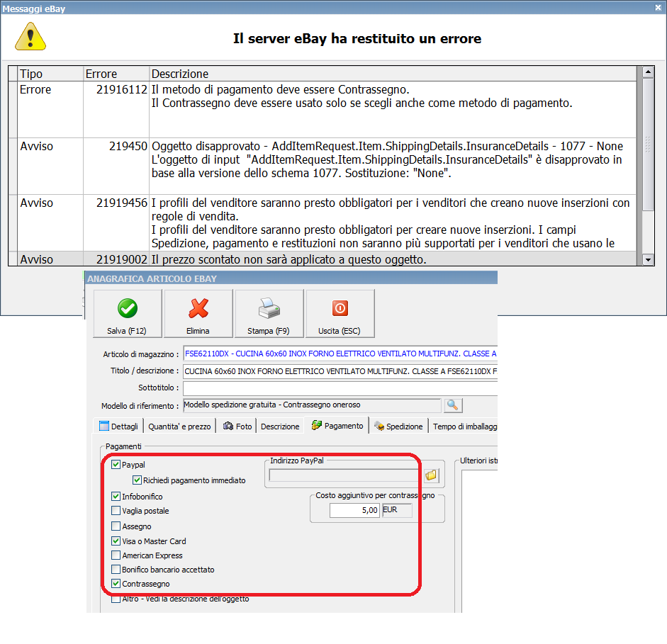Screen dimensions: 667x644
Task: Enable Vaglia postale payment
Action: (x=116, y=511)
